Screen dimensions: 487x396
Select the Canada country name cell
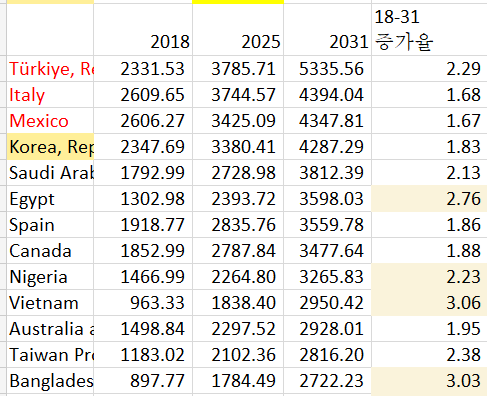50,251
